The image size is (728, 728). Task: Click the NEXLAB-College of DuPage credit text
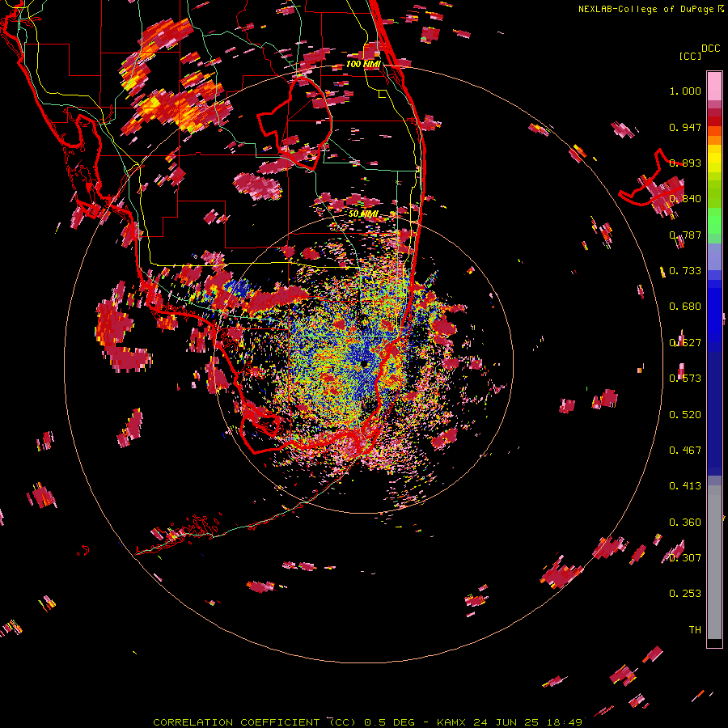pos(650,9)
